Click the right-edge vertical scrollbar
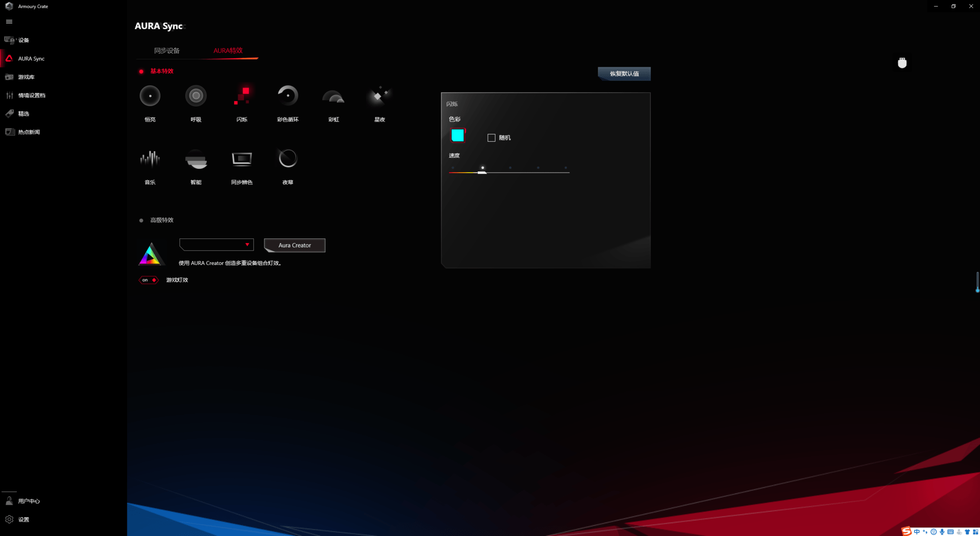Screen dimensions: 980x536 point(977,282)
